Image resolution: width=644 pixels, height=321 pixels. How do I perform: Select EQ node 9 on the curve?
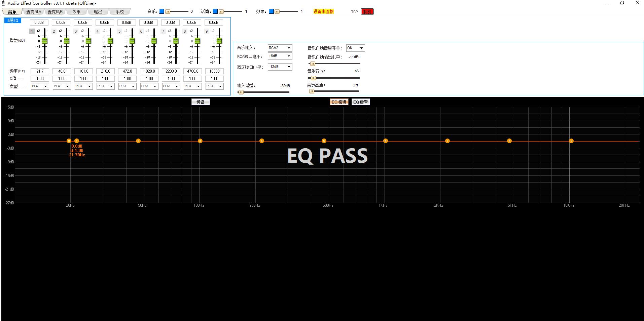coord(571,141)
